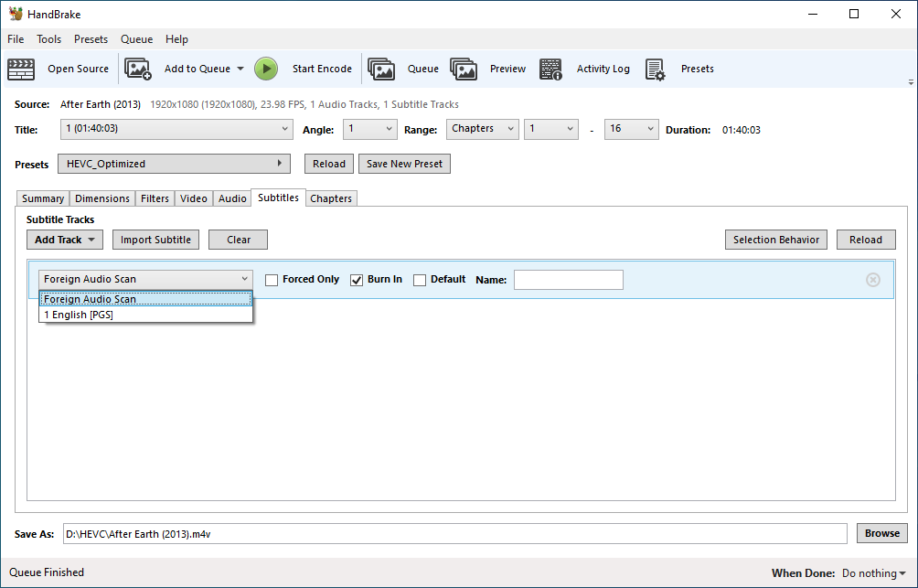Click the source name After Earth (2013)
Image resolution: width=918 pixels, height=588 pixels.
click(x=101, y=105)
